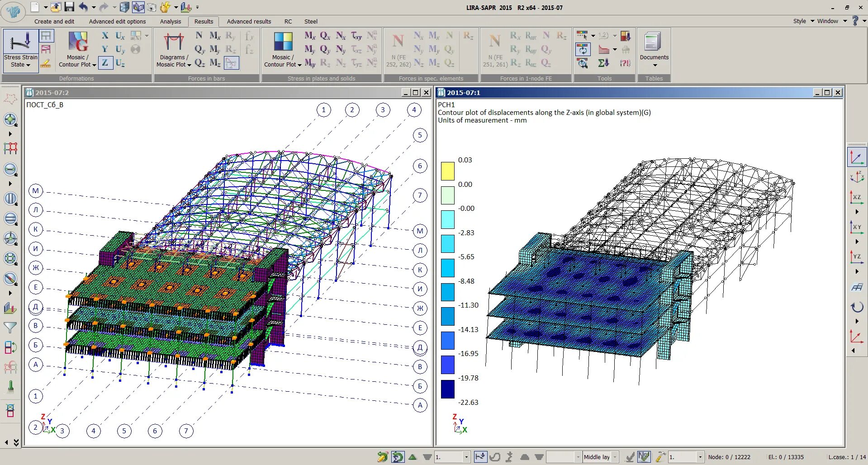
Task: Switch to the Analysis tab
Action: point(171,21)
